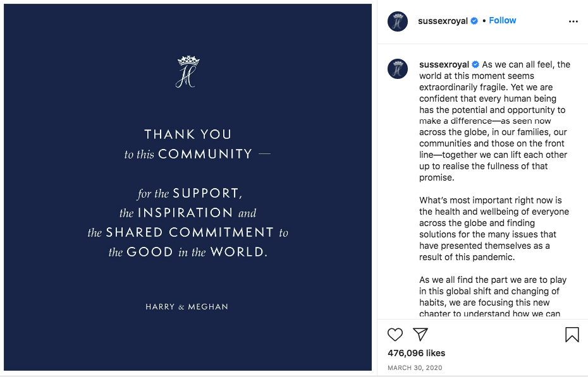Click the March 30, 2020 timestamp
The image size is (588, 377).
click(415, 368)
